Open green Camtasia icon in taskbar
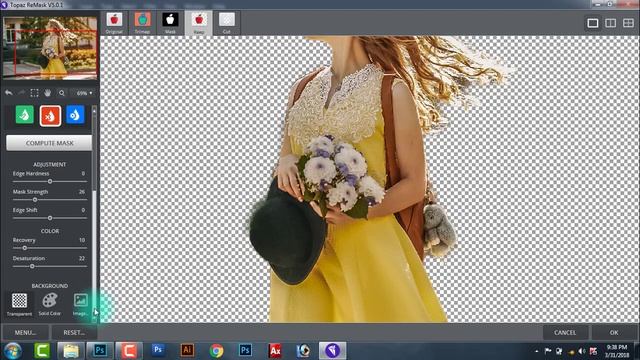 (42, 351)
